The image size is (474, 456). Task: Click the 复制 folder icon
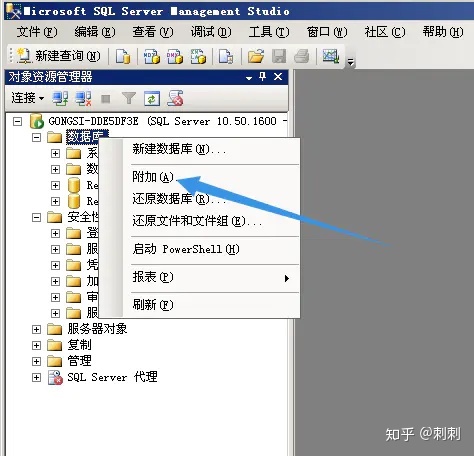click(55, 346)
